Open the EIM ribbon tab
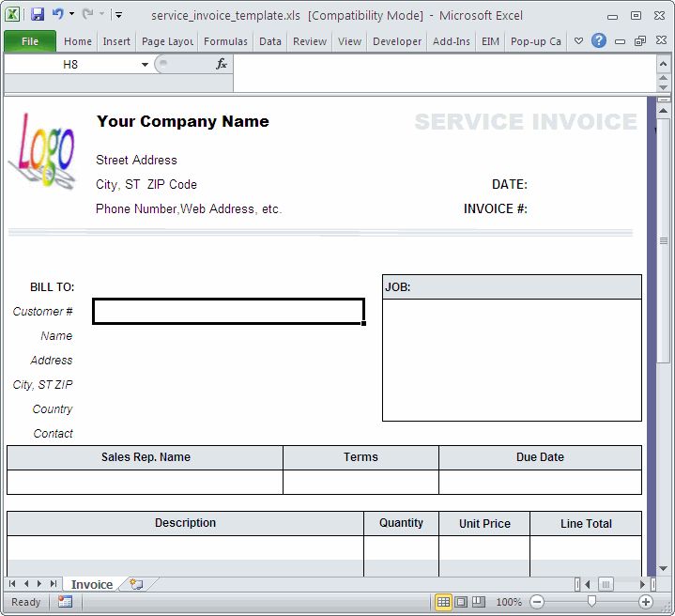The width and height of the screenshot is (675, 616). point(490,41)
